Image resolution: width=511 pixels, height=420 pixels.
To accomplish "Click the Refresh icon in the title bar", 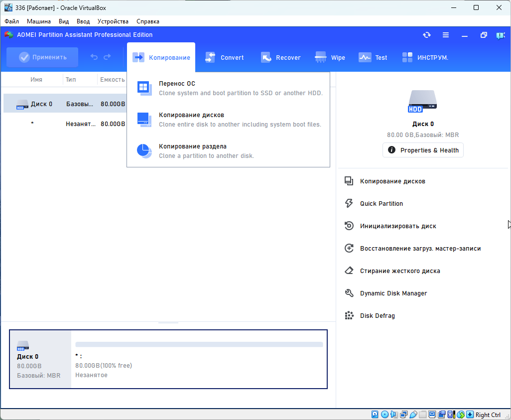I will 427,35.
